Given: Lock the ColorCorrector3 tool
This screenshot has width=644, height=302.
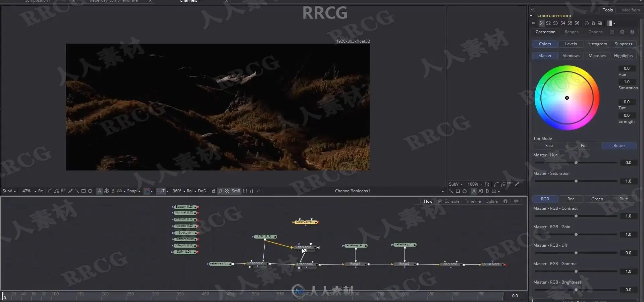Looking at the screenshot, I should tap(593, 23).
